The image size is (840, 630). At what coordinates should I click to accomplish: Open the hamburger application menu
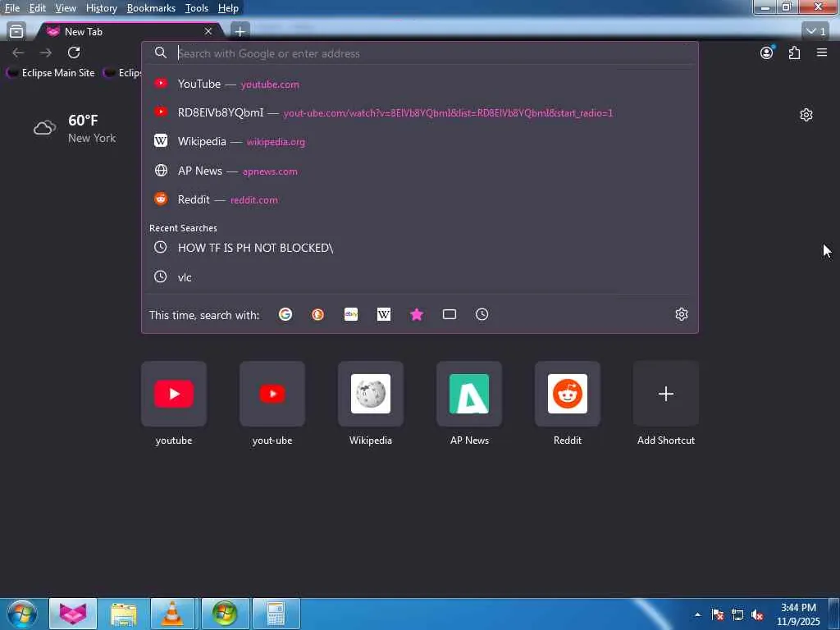tap(822, 52)
